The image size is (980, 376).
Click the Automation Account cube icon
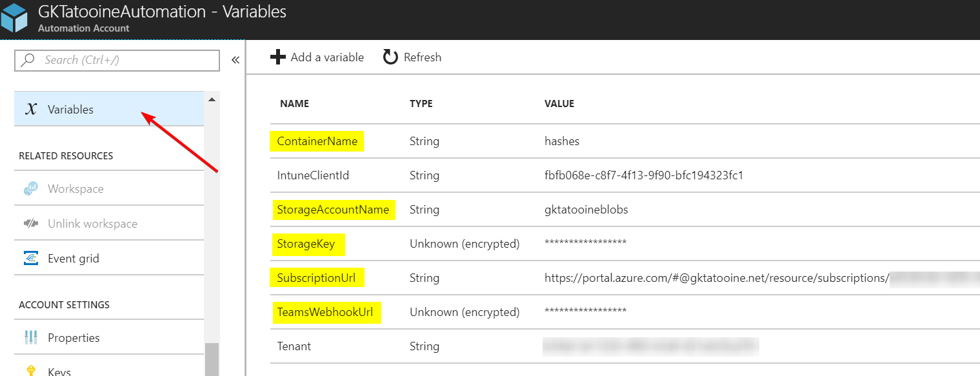point(14,18)
